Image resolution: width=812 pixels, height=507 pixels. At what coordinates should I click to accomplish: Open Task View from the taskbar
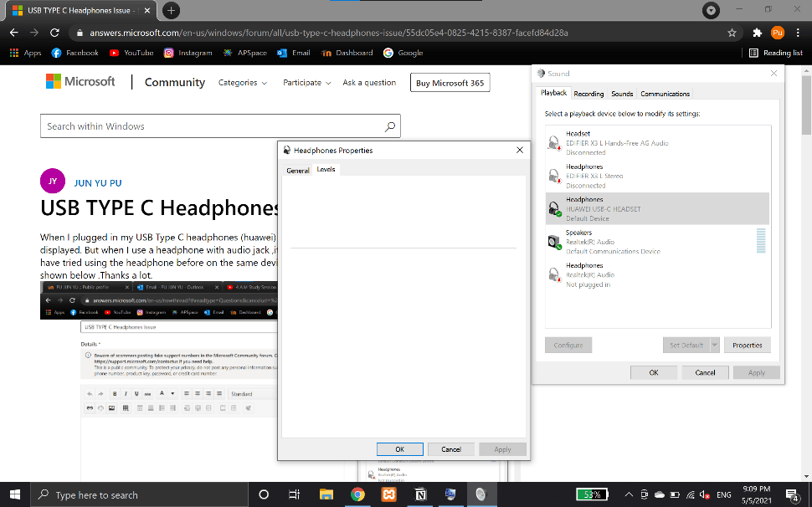point(294,494)
